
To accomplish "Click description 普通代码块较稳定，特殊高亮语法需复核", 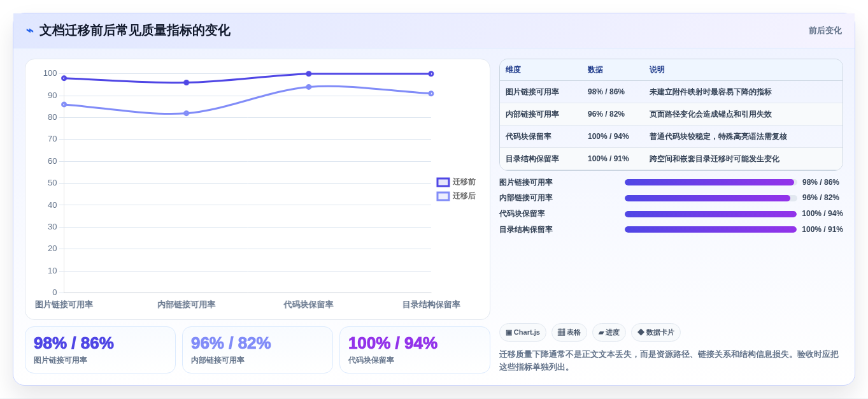I will click(x=718, y=137).
